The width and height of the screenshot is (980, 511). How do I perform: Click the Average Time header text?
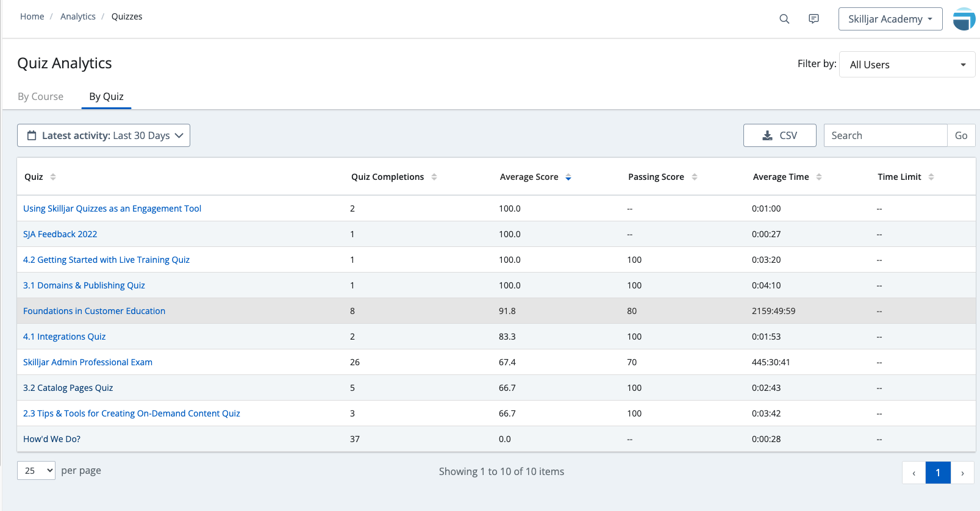(781, 177)
